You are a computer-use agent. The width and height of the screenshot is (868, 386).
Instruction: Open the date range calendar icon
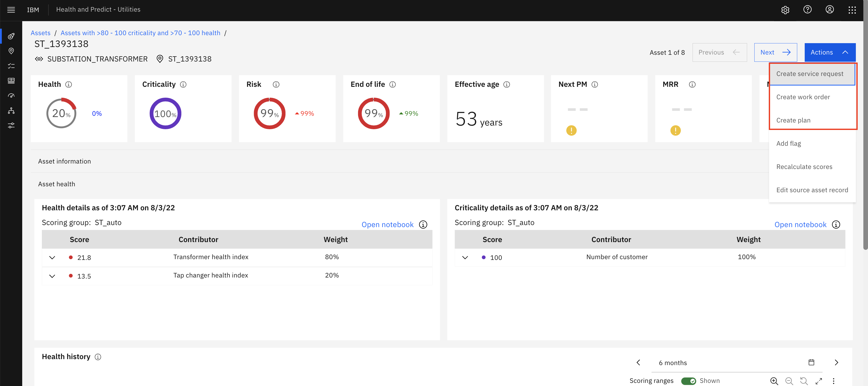(x=811, y=362)
